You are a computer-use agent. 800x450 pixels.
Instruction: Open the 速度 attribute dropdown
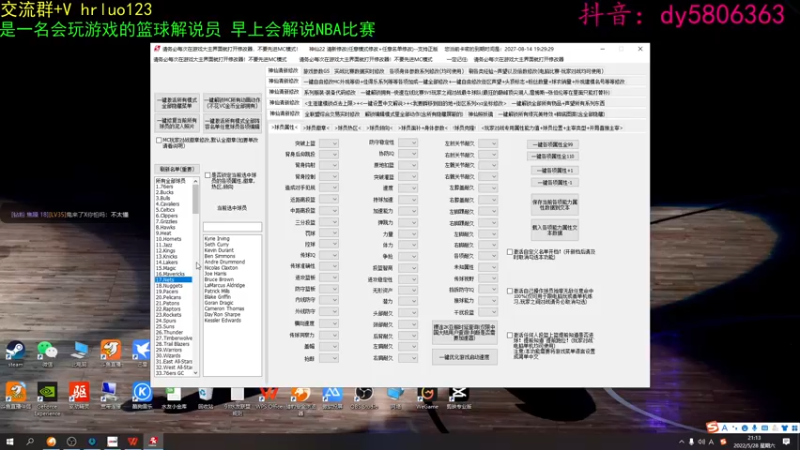tap(408, 188)
